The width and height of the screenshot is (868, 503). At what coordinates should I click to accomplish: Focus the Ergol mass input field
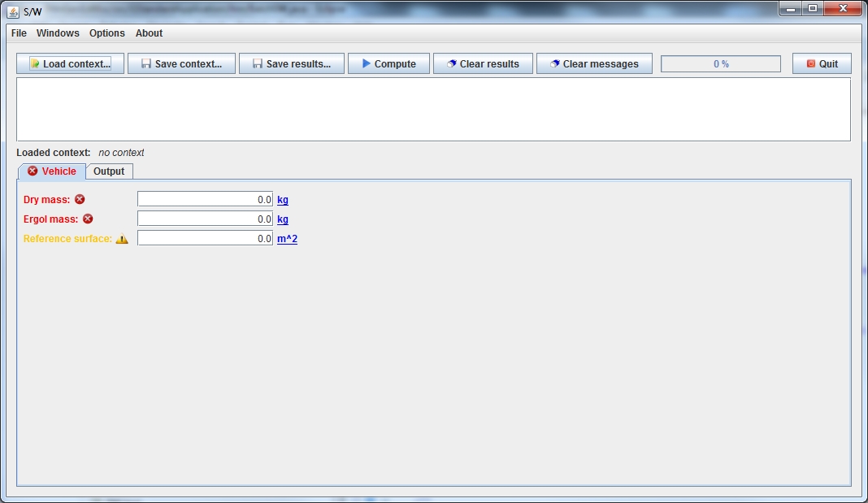(x=205, y=219)
